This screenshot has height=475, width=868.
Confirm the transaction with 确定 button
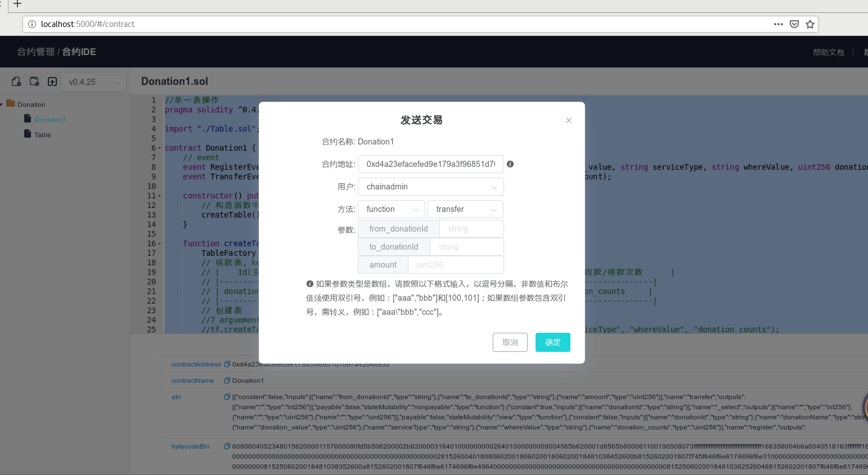point(552,342)
